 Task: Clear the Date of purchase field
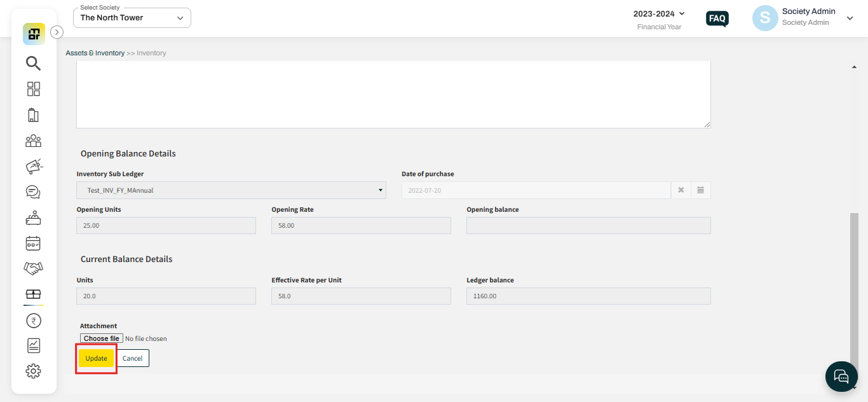[x=681, y=190]
